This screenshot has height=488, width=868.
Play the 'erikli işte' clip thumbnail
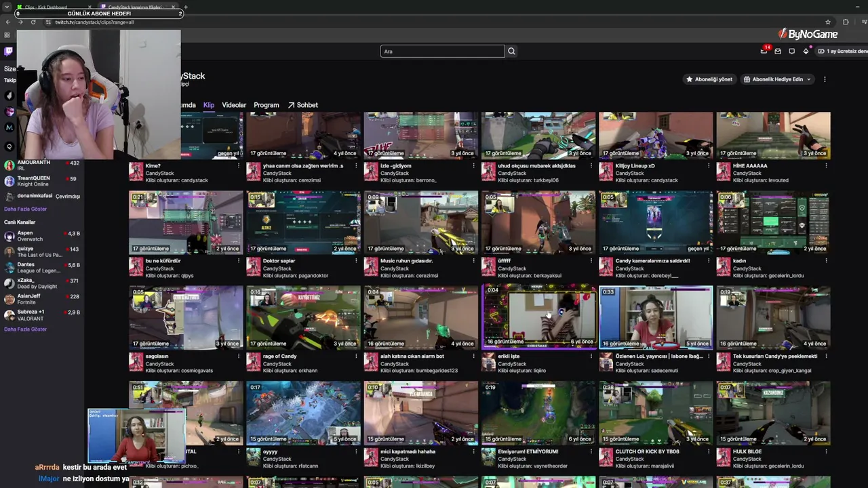tap(538, 317)
